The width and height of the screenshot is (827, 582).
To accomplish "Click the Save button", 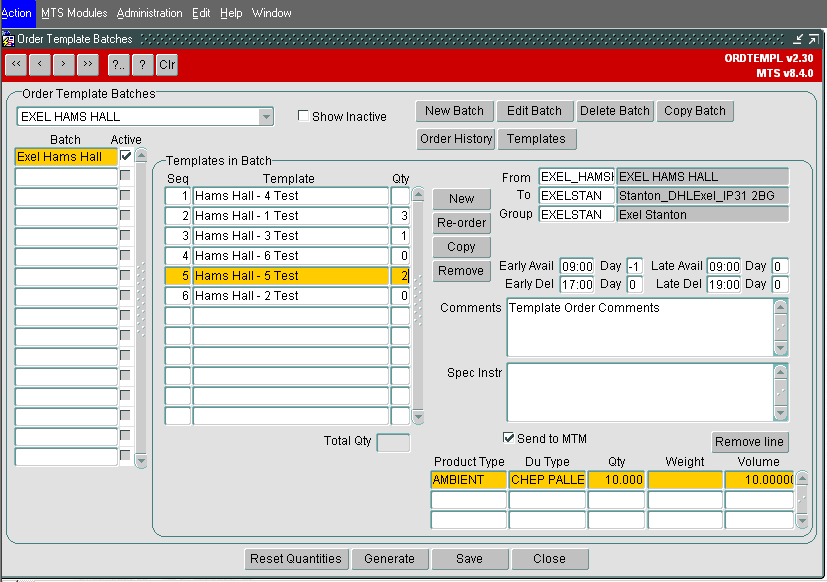I will point(469,559).
